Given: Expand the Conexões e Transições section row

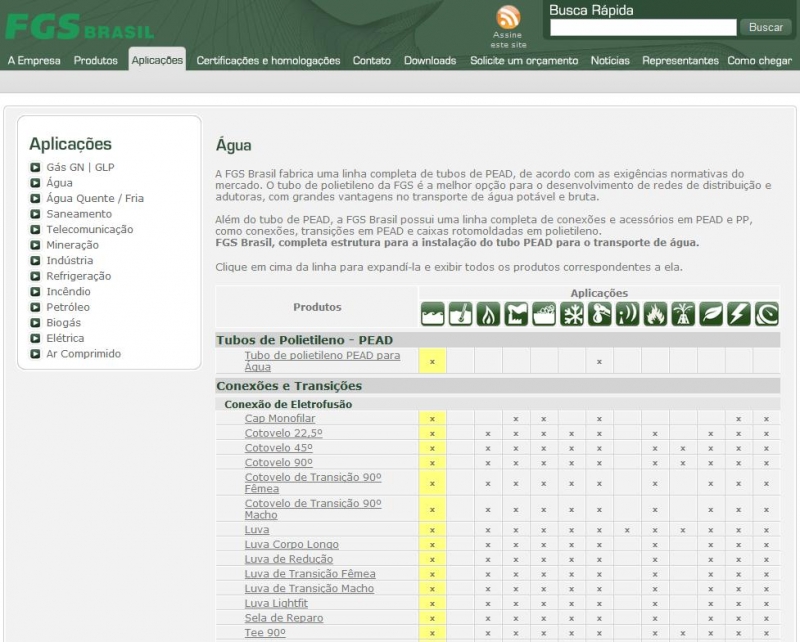Looking at the screenshot, I should (x=497, y=386).
